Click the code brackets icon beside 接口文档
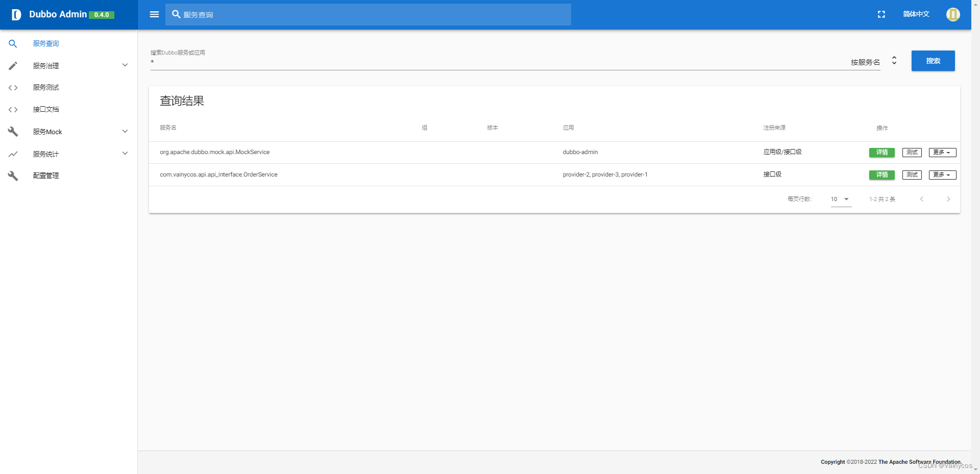The image size is (980, 474). [x=13, y=110]
